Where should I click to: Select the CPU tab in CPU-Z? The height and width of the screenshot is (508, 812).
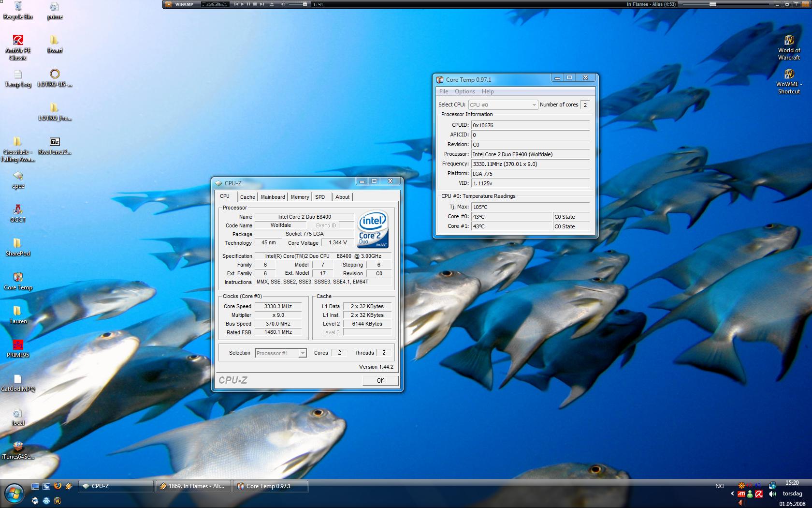click(225, 196)
